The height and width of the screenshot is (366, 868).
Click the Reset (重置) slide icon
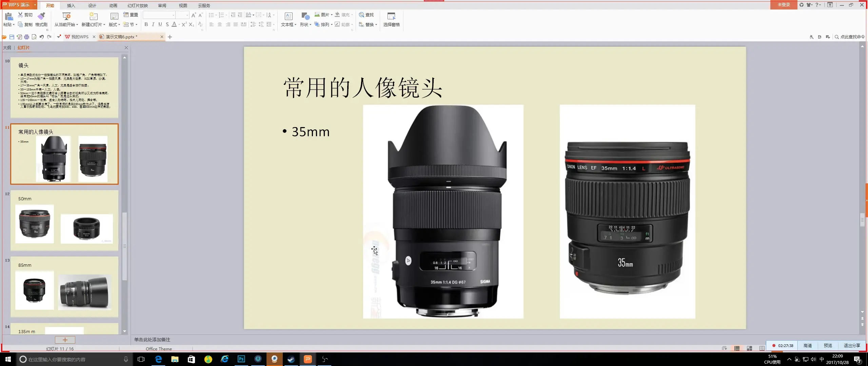[x=126, y=15]
